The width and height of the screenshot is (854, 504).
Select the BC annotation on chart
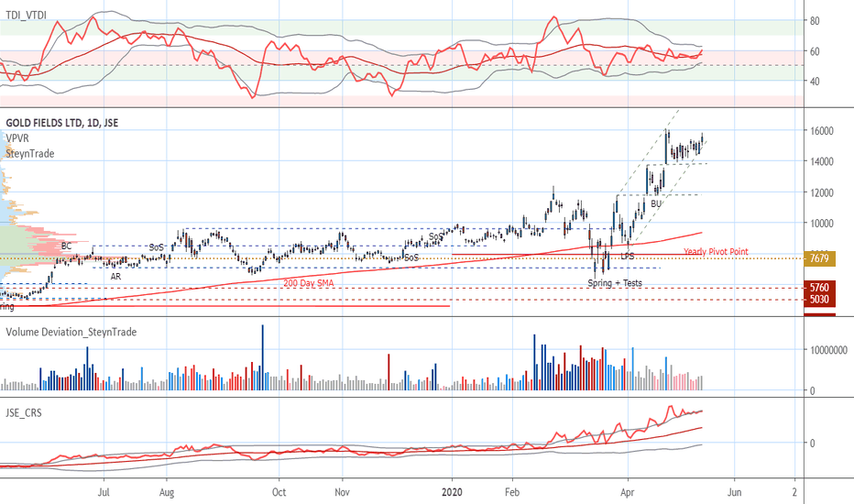pyautogui.click(x=66, y=247)
